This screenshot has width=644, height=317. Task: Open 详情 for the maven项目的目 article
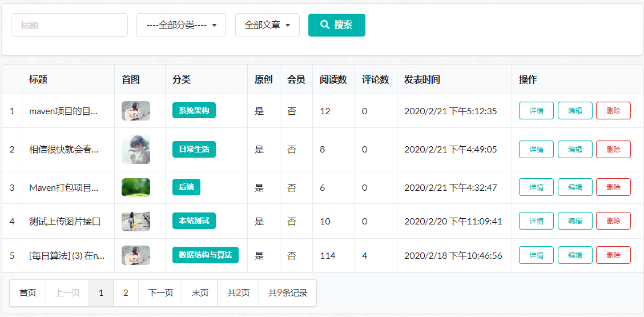[537, 111]
